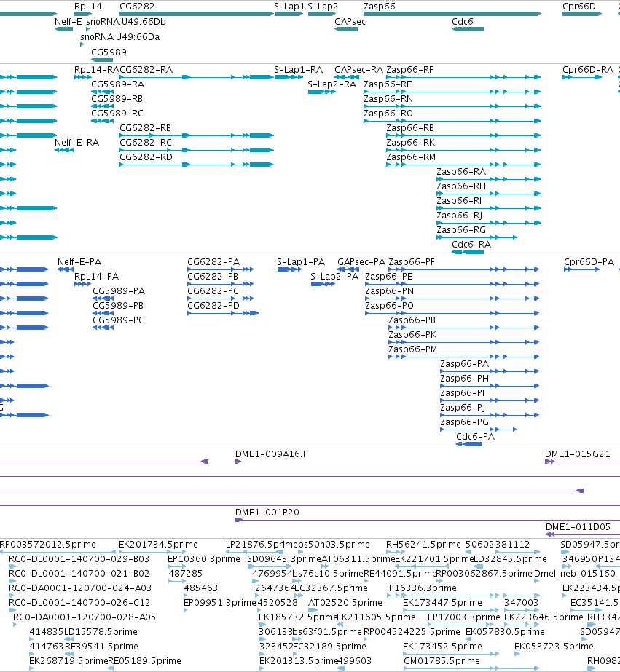Screen dimensions: 620x672
Task: Click EST label 487285
Action: pyautogui.click(x=185, y=574)
